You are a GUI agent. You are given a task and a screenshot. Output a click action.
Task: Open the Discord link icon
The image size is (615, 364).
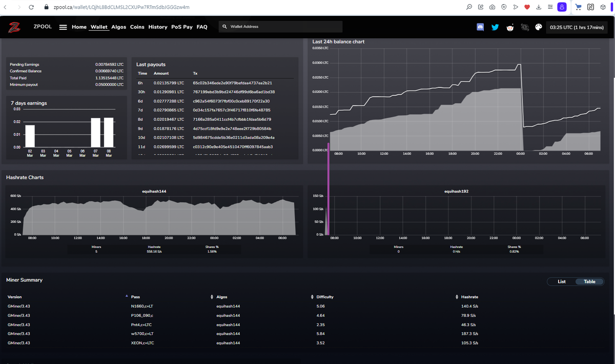pos(481,27)
